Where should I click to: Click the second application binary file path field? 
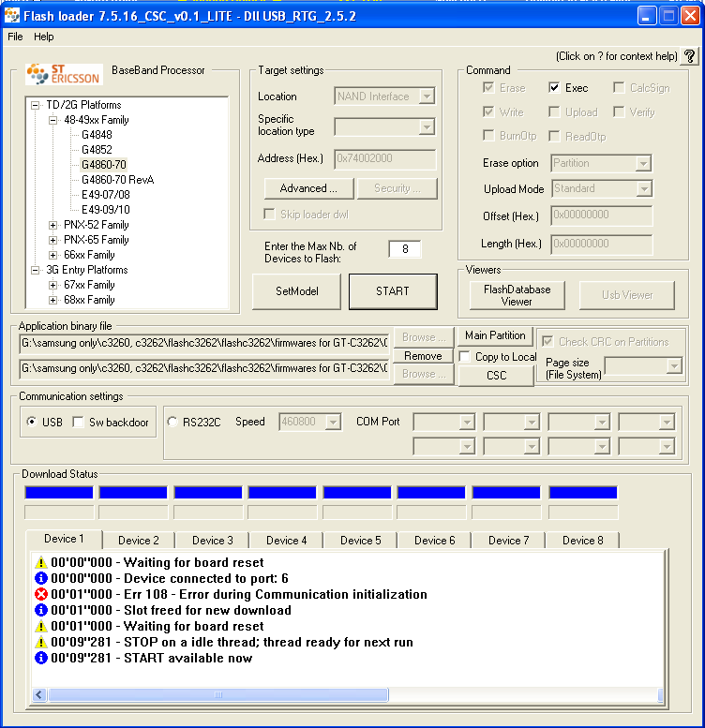tap(204, 368)
